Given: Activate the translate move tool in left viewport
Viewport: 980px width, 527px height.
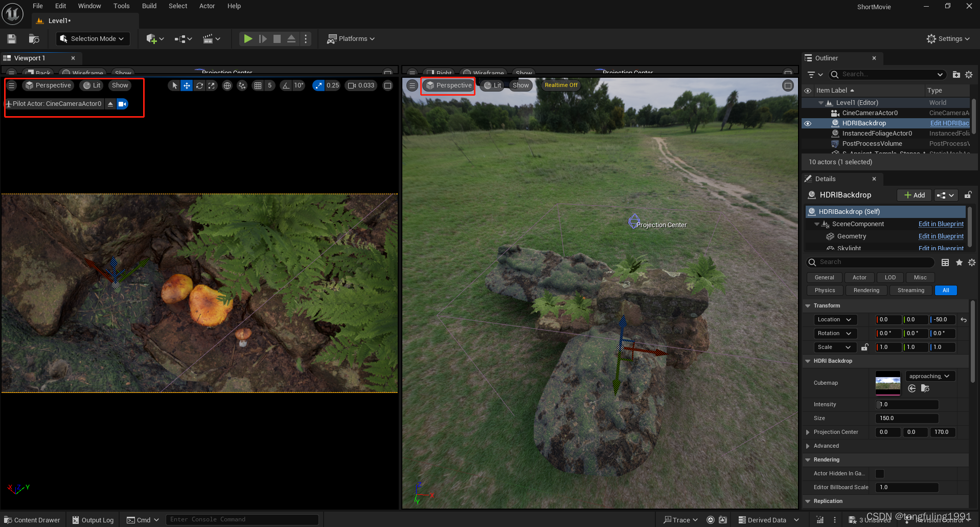Looking at the screenshot, I should tap(187, 85).
